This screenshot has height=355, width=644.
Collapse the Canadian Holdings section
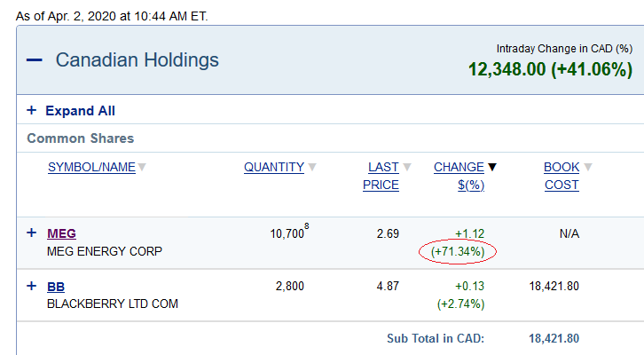pos(35,60)
